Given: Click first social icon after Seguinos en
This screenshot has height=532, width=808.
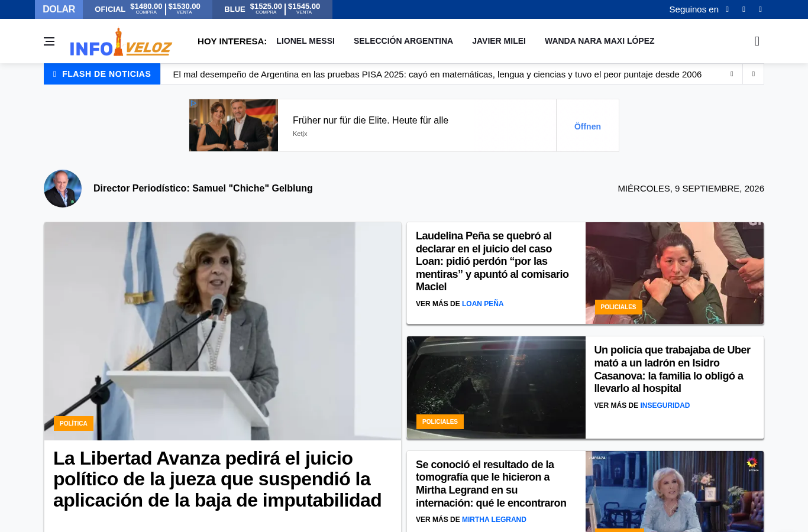Looking at the screenshot, I should 727,9.
